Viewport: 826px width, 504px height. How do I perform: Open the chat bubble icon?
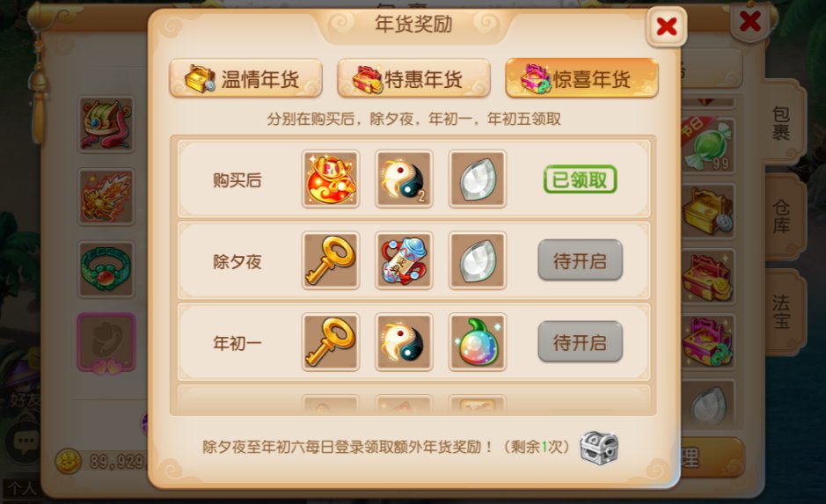point(24,442)
